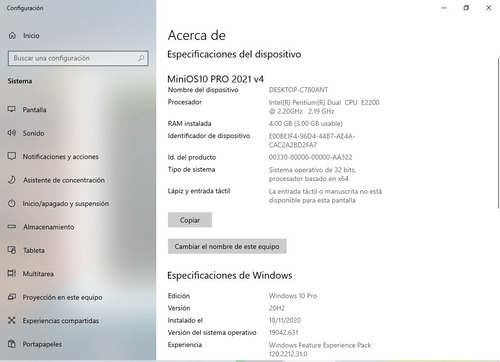Click the Asistente de concentración moon icon

point(12,180)
